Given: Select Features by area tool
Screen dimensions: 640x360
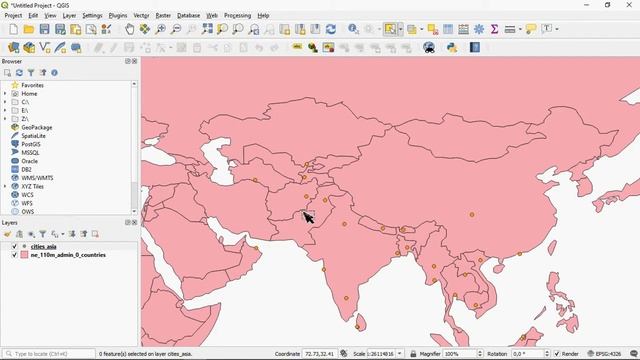Looking at the screenshot, I should coord(390,29).
